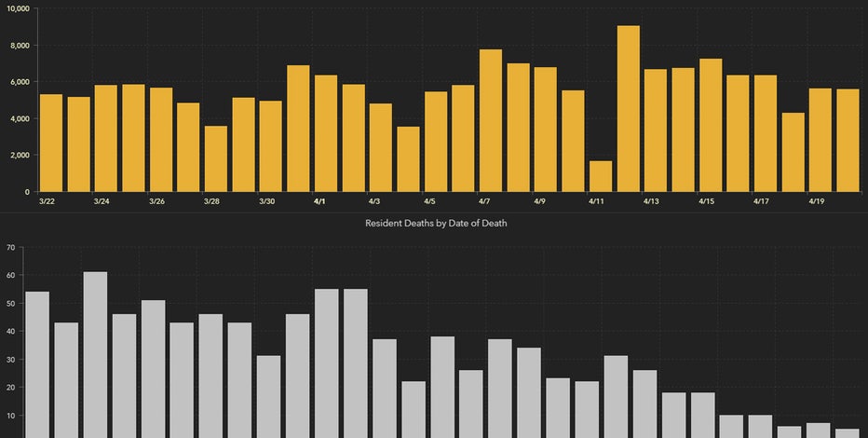Select the yellow bar above the 4/3 label
Screen dimensions: 868x438
[381, 147]
